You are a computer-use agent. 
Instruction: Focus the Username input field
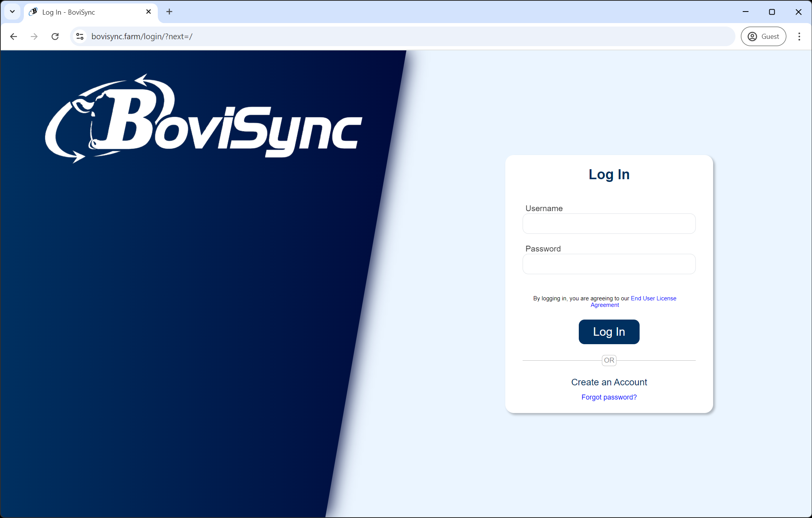(609, 224)
